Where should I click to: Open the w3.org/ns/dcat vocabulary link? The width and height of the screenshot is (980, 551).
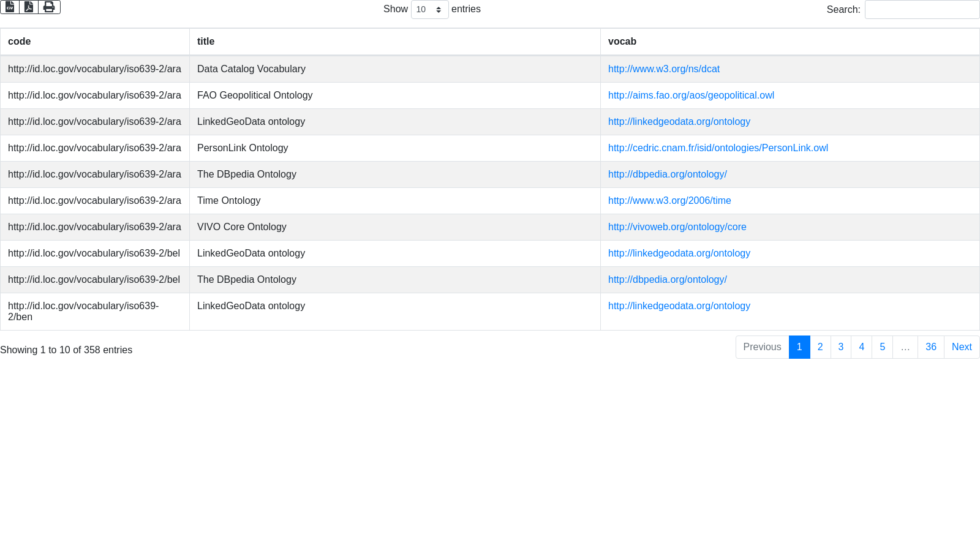click(664, 69)
